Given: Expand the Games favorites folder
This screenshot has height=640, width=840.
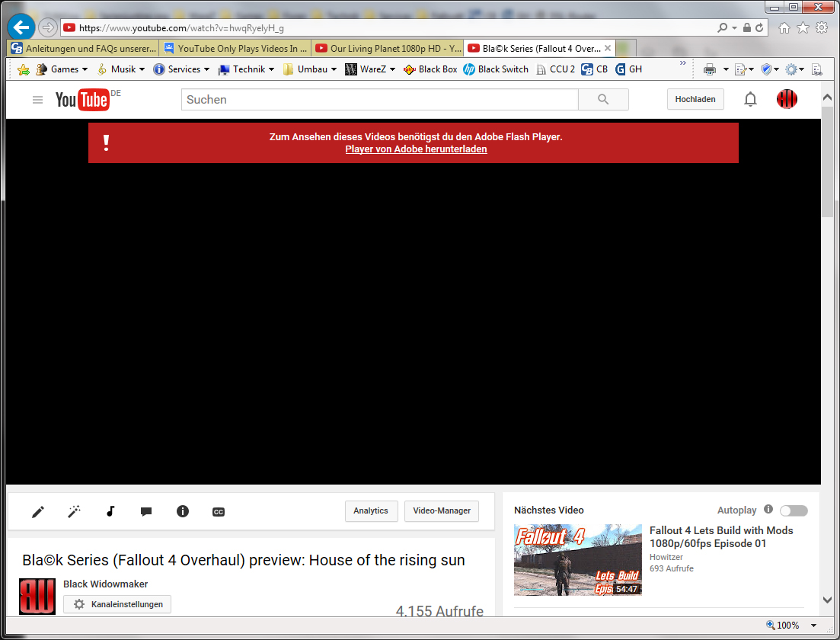Looking at the screenshot, I should (61, 69).
